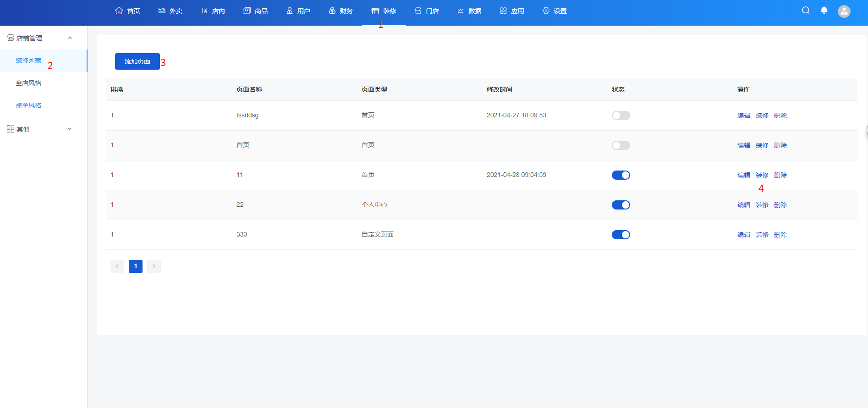The image size is (868, 408).
Task: Select 装修列表 in sidebar
Action: coord(44,61)
